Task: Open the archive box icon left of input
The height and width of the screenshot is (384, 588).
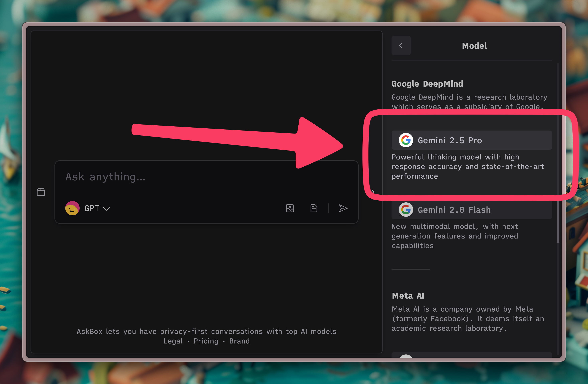Action: click(41, 192)
